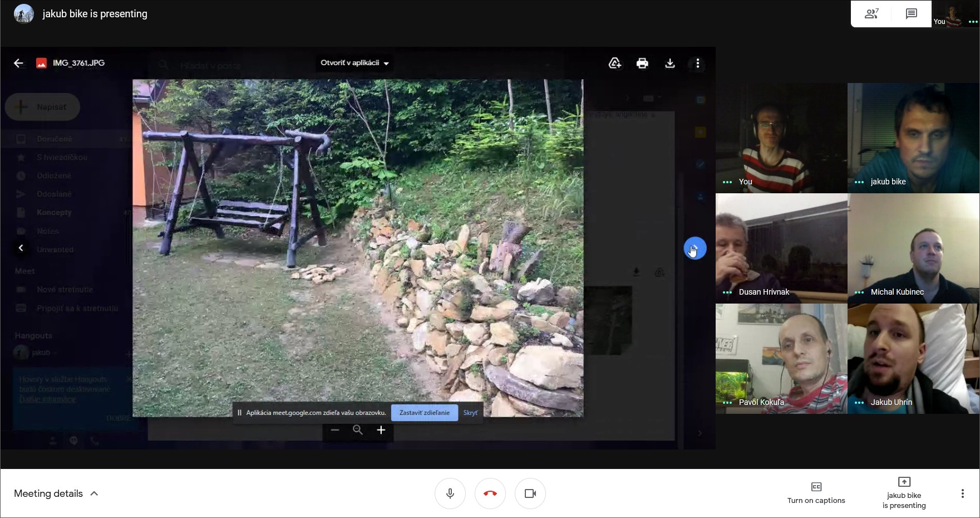Select Pavol Kokuľa's video tile
The height and width of the screenshot is (518, 980).
781,359
